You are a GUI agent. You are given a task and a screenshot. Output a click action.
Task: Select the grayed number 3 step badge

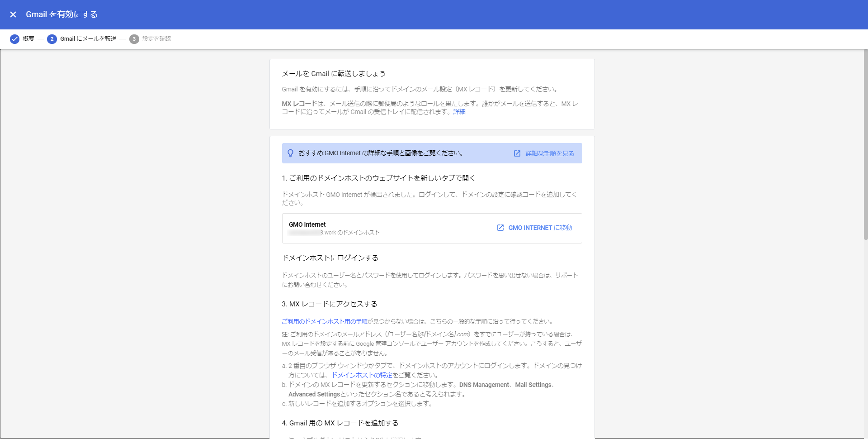pyautogui.click(x=134, y=39)
